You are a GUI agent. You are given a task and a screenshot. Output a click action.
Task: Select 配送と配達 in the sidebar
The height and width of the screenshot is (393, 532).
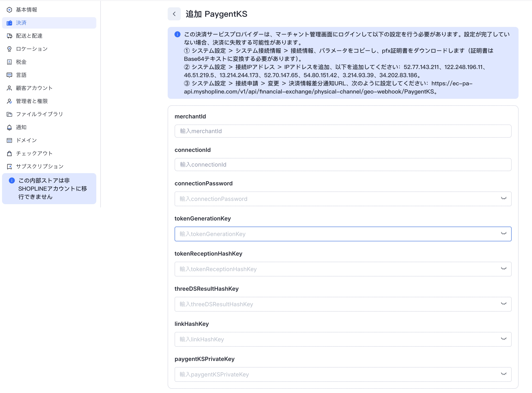coord(49,36)
